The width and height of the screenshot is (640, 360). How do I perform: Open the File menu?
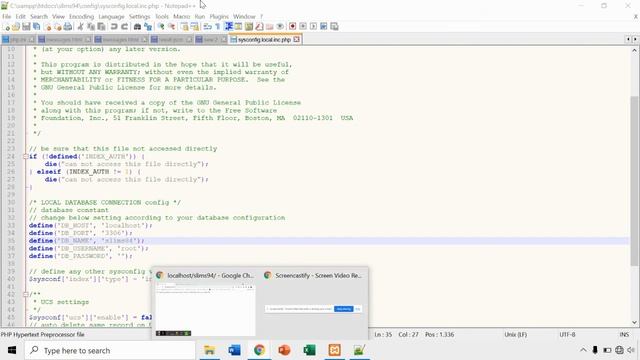[7, 16]
